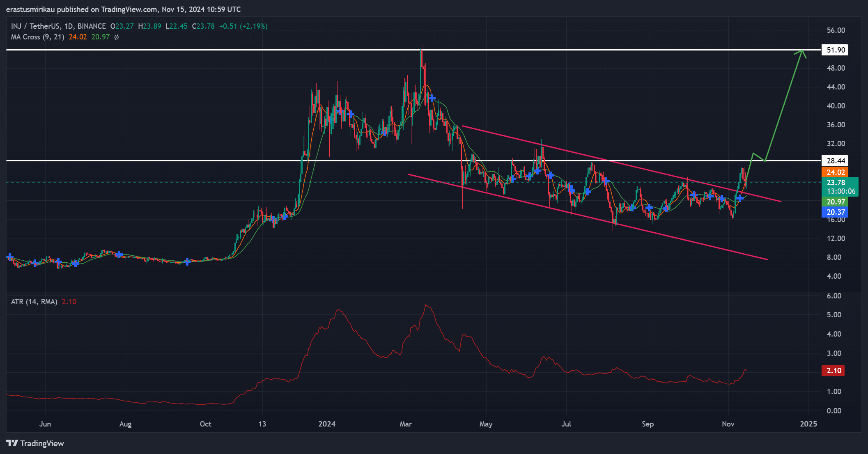The height and width of the screenshot is (454, 868).
Task: Select the green 20.97 MA price tag
Action: (835, 202)
